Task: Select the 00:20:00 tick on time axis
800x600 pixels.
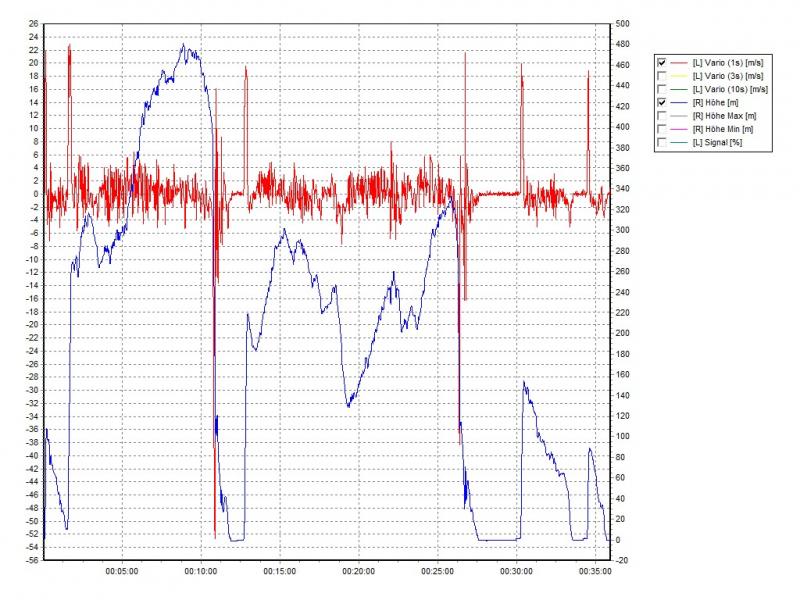Action: (x=358, y=572)
